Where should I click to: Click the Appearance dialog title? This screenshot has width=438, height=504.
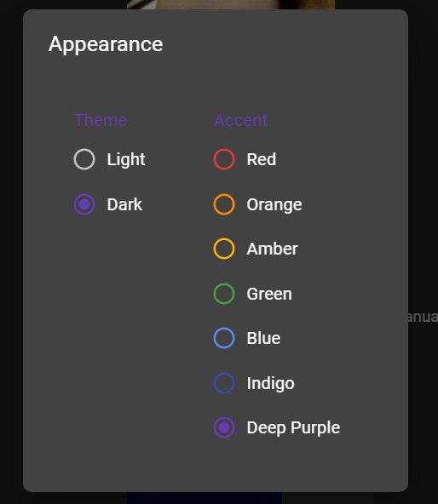pyautogui.click(x=106, y=44)
